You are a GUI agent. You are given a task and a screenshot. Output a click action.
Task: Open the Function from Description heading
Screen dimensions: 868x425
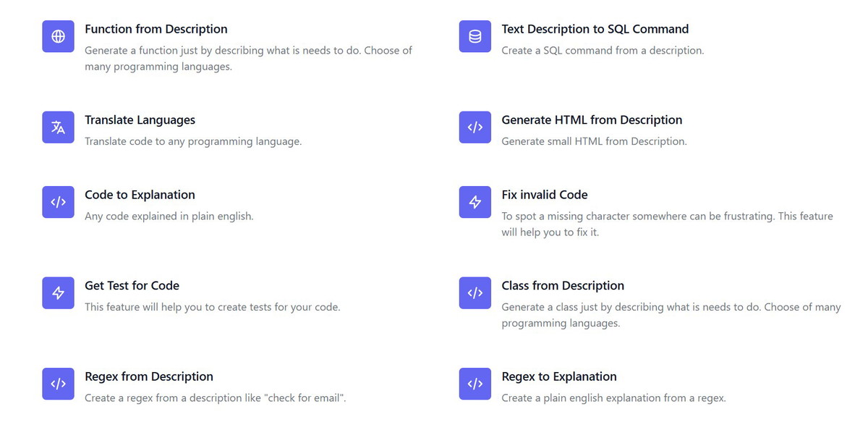point(156,29)
